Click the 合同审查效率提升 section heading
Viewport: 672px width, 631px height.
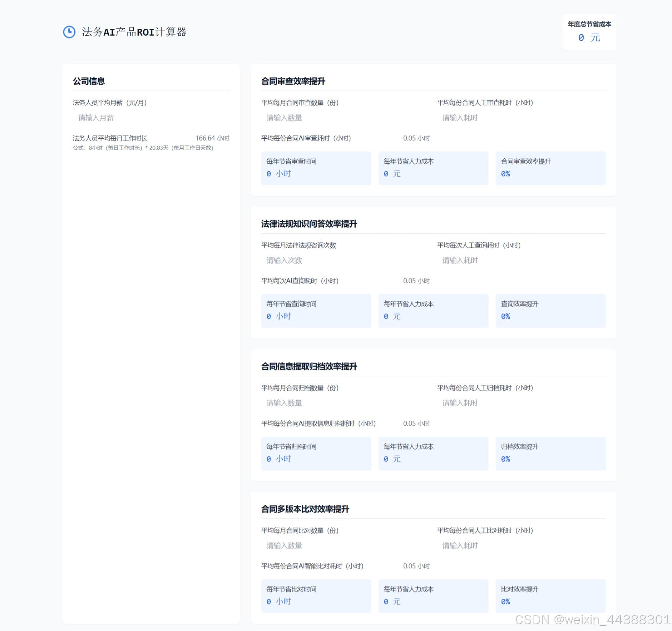click(x=293, y=81)
